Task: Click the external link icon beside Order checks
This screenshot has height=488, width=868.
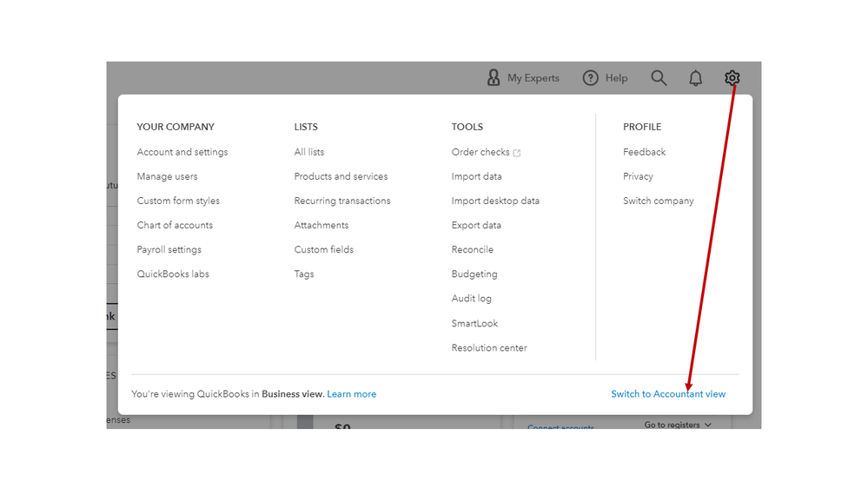Action: (517, 153)
